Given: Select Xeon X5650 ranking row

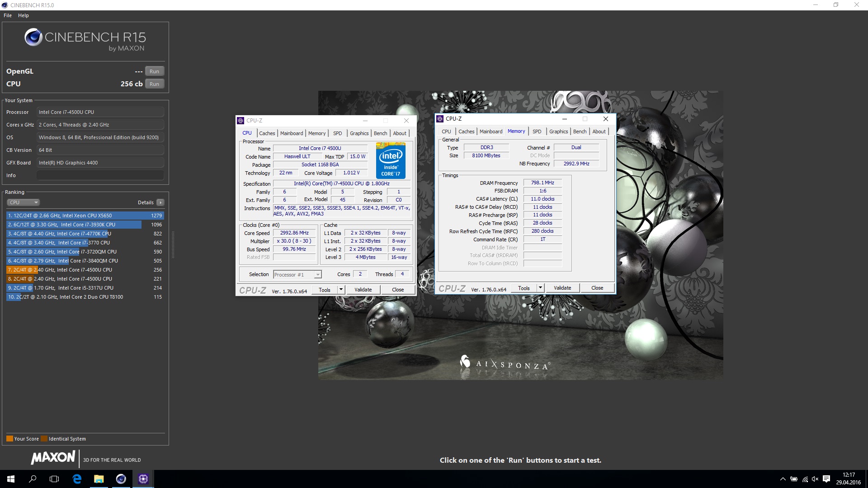Looking at the screenshot, I should tap(85, 216).
